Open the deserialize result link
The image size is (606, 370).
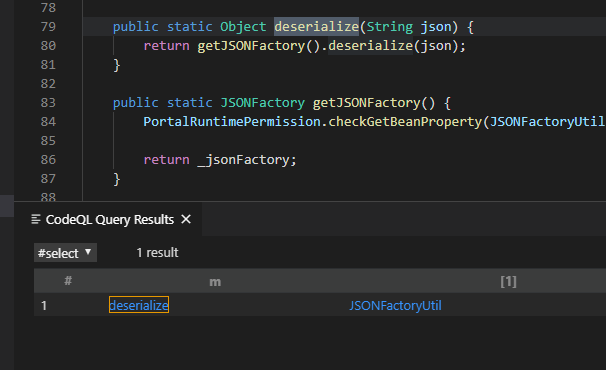139,305
